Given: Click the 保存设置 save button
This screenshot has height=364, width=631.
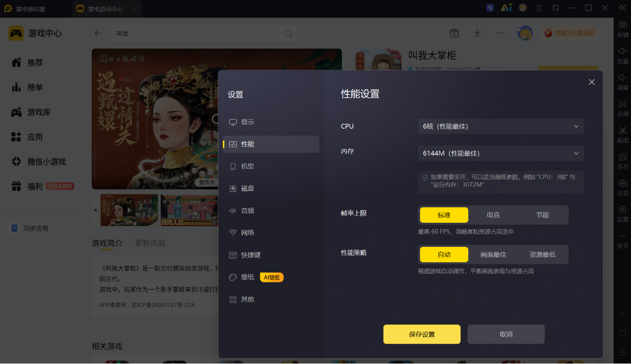Looking at the screenshot, I should (x=422, y=334).
